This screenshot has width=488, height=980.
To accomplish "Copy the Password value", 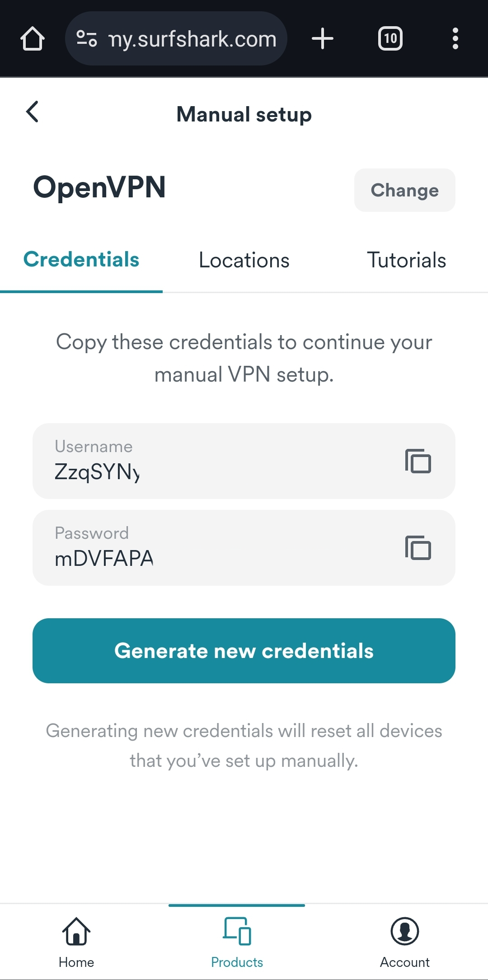I will click(x=418, y=548).
